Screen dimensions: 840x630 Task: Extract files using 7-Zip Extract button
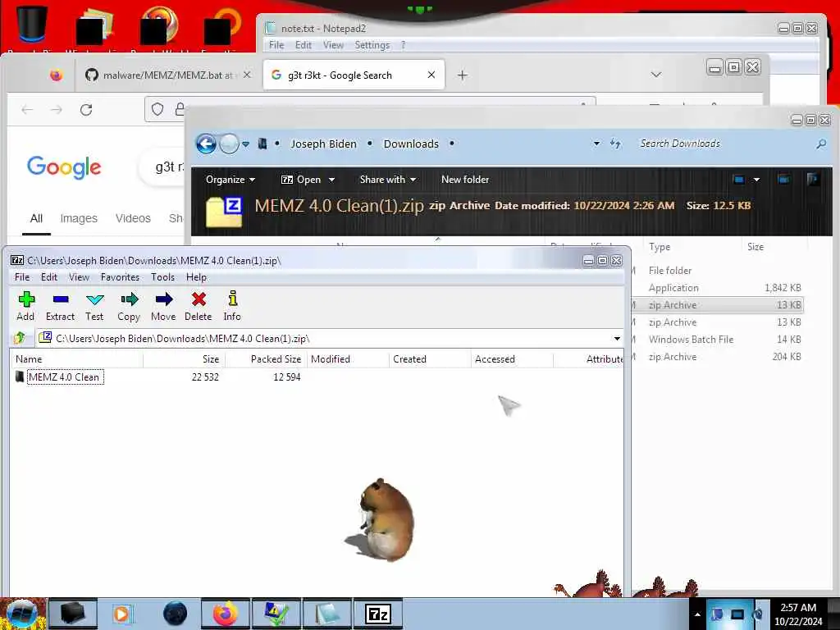coord(60,307)
